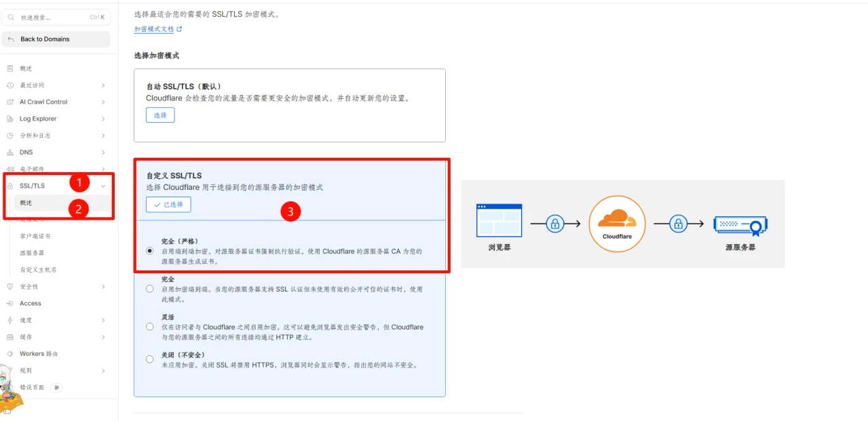Click the 已选择 button under 自定义 SSL/TLS
The image size is (868, 421).
(x=168, y=204)
